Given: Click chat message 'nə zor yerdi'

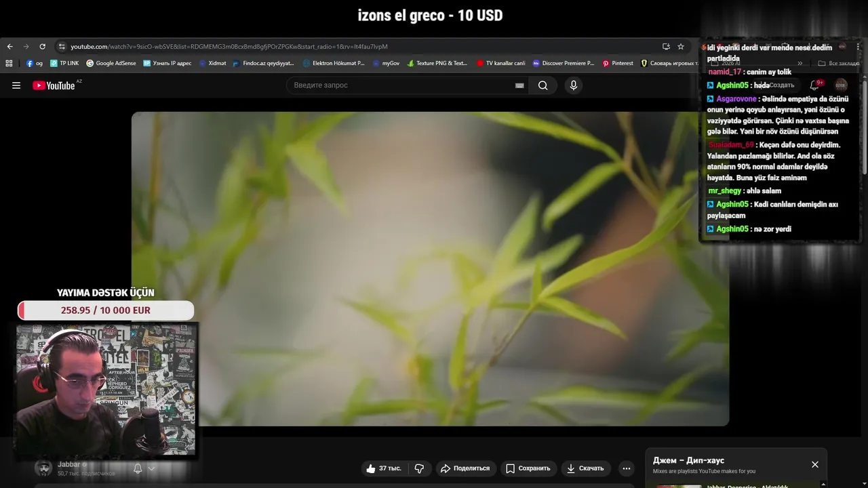Looking at the screenshot, I should point(772,229).
